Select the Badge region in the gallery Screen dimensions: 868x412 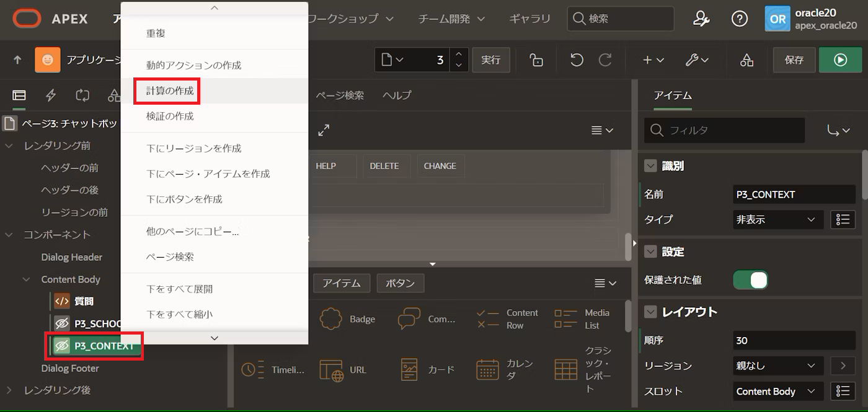(347, 319)
